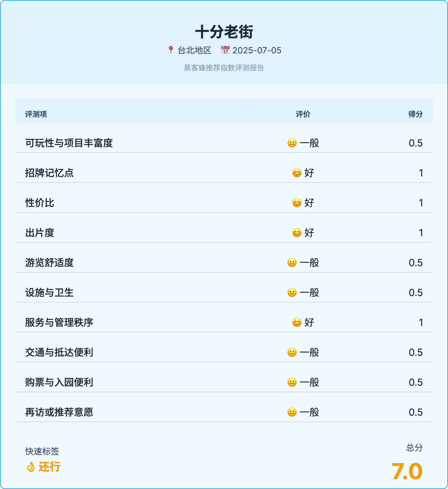
Task: Click the red location pin icon
Action: [x=171, y=50]
